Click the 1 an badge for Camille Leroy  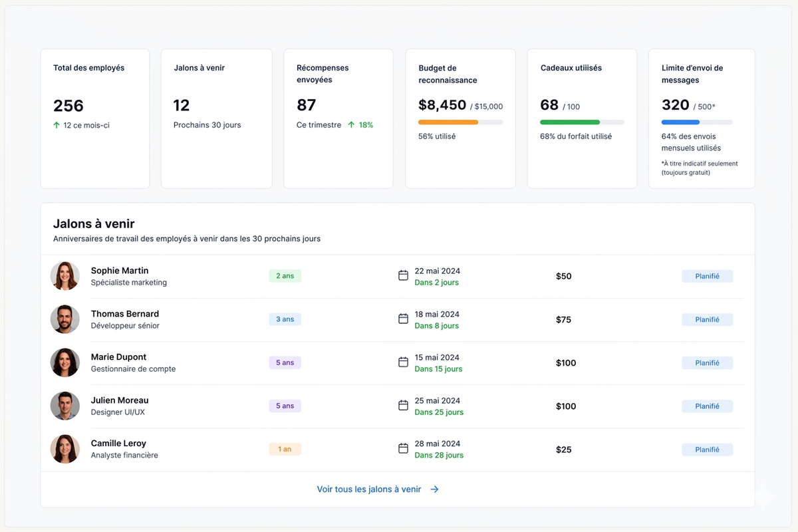(285, 449)
